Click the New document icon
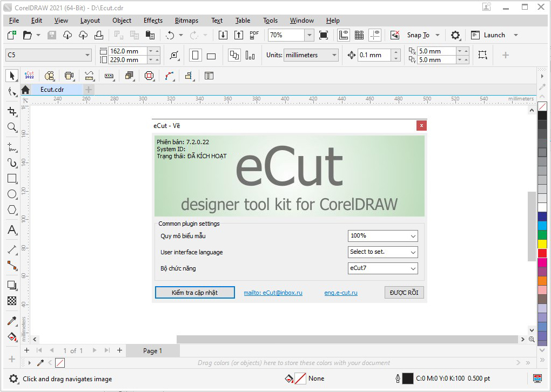This screenshot has height=392, width=551. [x=11, y=35]
